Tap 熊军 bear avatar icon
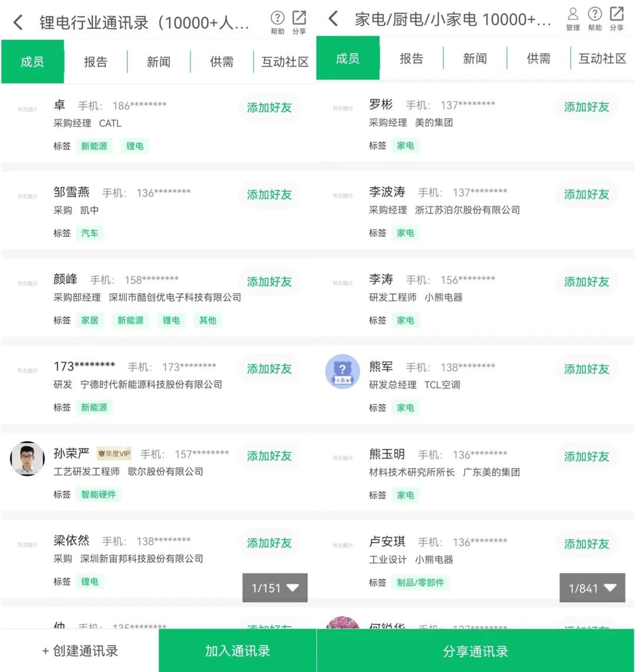 coord(342,371)
